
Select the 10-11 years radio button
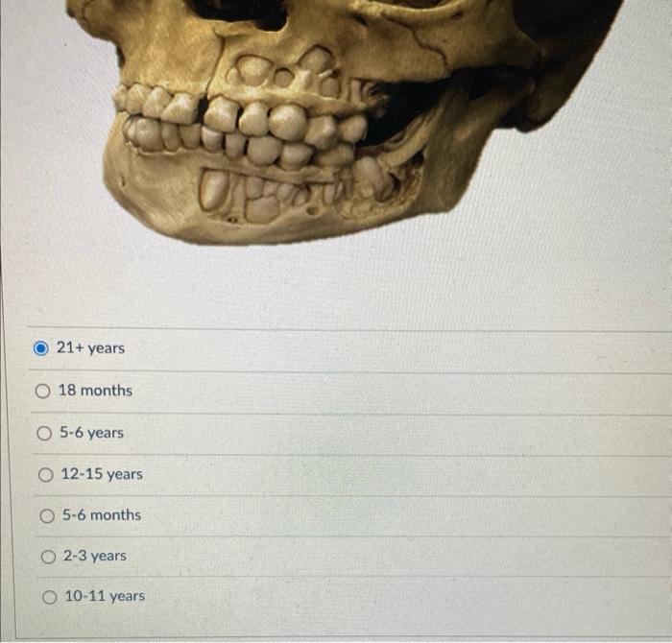coord(50,597)
